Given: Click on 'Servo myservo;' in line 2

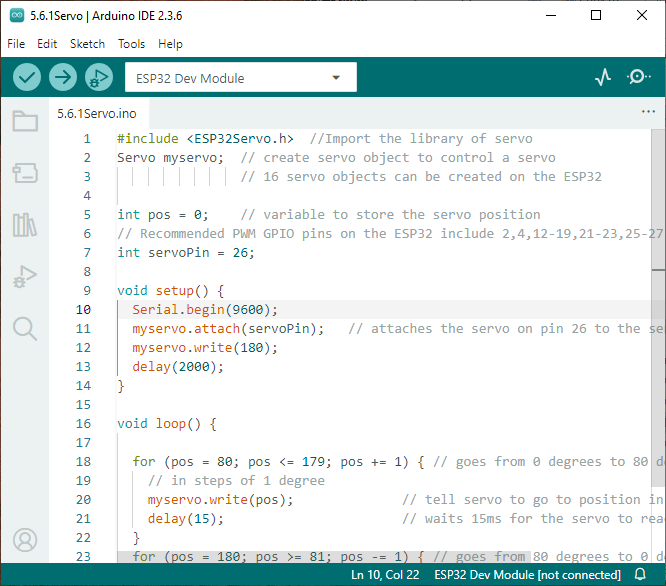Looking at the screenshot, I should pyautogui.click(x=170, y=158).
